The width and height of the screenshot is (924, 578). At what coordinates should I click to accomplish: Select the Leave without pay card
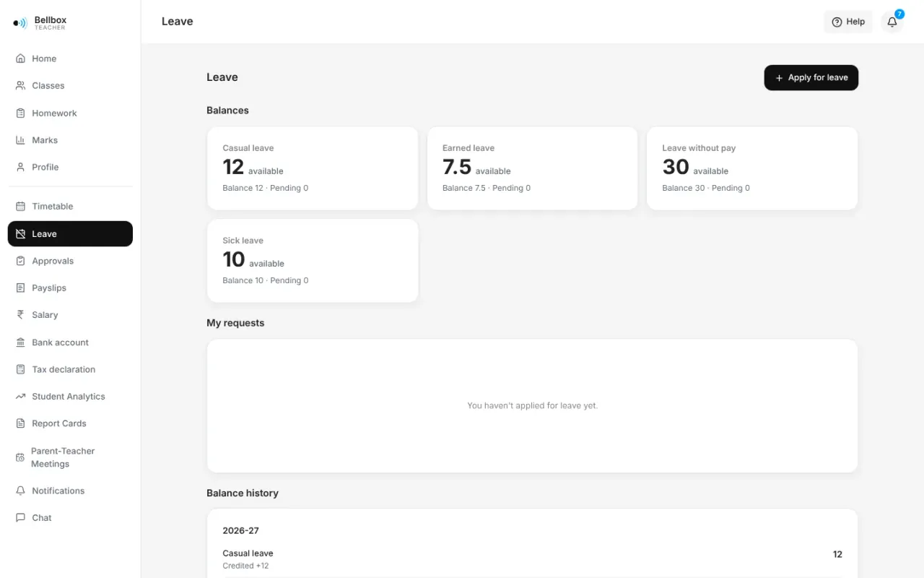click(x=752, y=168)
